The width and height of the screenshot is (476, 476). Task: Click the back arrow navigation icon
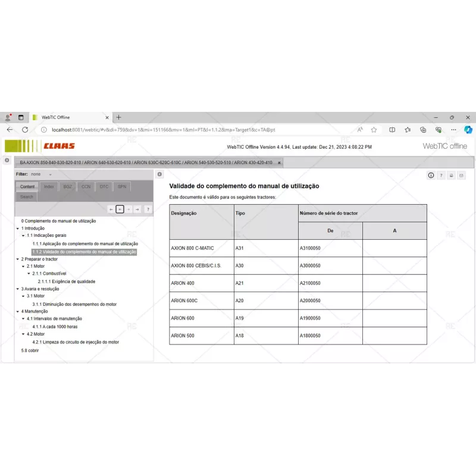[111, 209]
